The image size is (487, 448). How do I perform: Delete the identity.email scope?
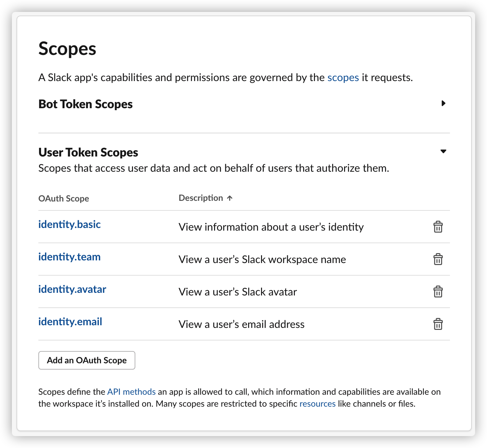pos(438,324)
